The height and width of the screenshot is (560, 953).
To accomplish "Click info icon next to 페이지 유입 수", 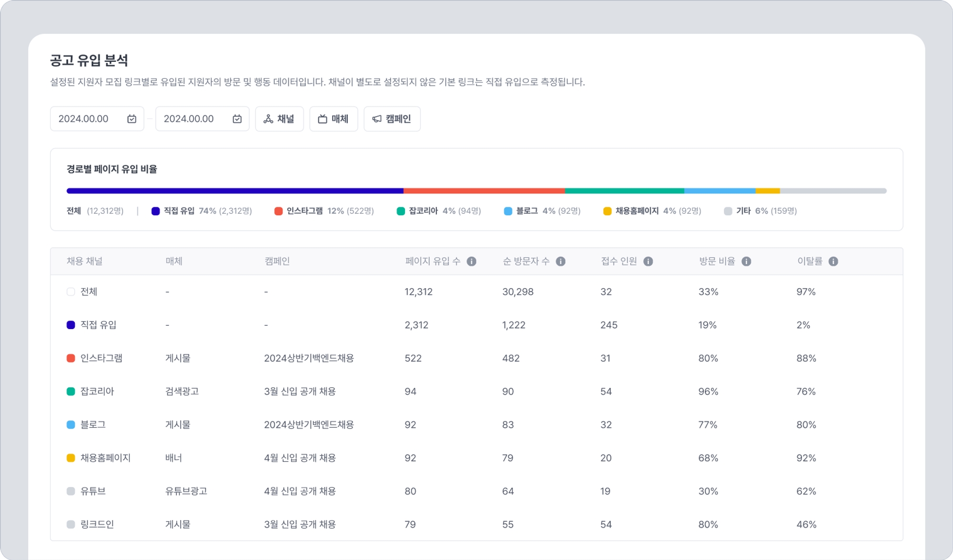I will click(x=471, y=261).
